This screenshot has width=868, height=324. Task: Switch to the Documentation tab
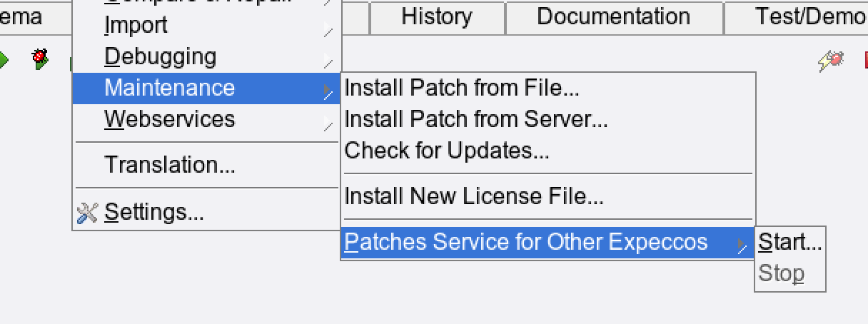tap(613, 16)
